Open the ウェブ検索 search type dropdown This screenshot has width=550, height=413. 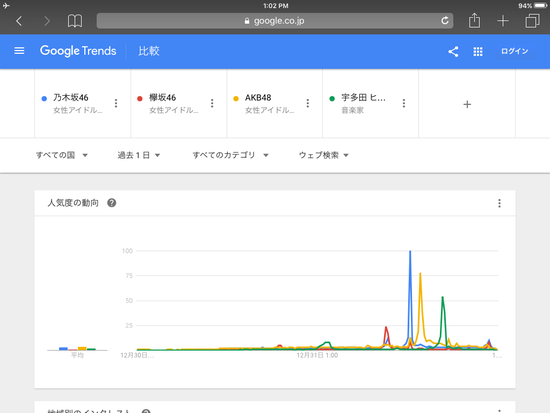pyautogui.click(x=324, y=155)
